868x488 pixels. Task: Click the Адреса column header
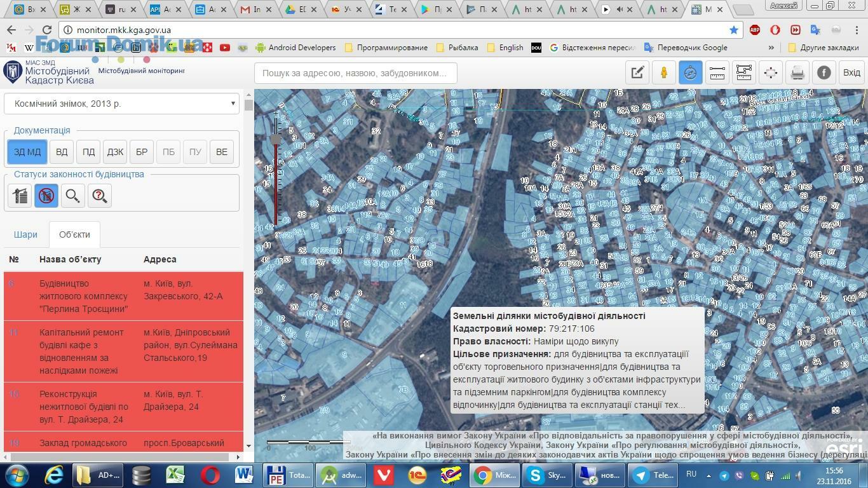coord(160,259)
